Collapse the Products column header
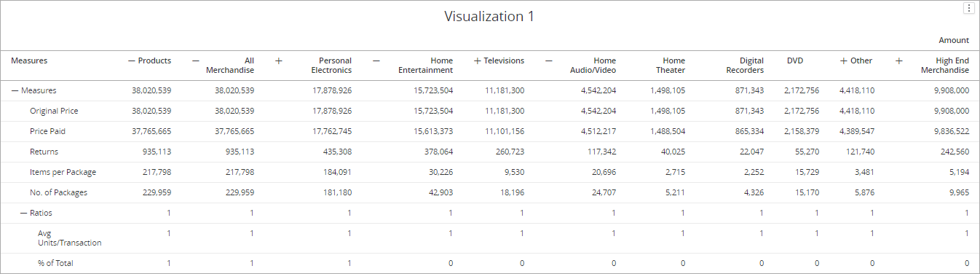Image resolution: width=980 pixels, height=274 pixels. pyautogui.click(x=132, y=61)
